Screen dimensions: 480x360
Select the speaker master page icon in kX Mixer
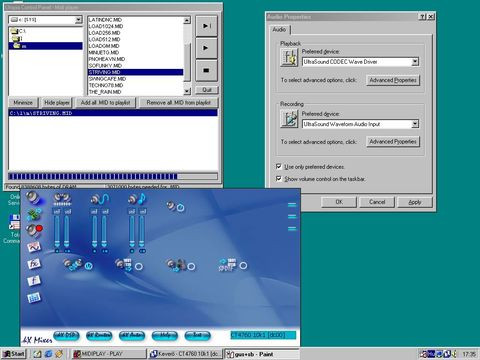33,198
